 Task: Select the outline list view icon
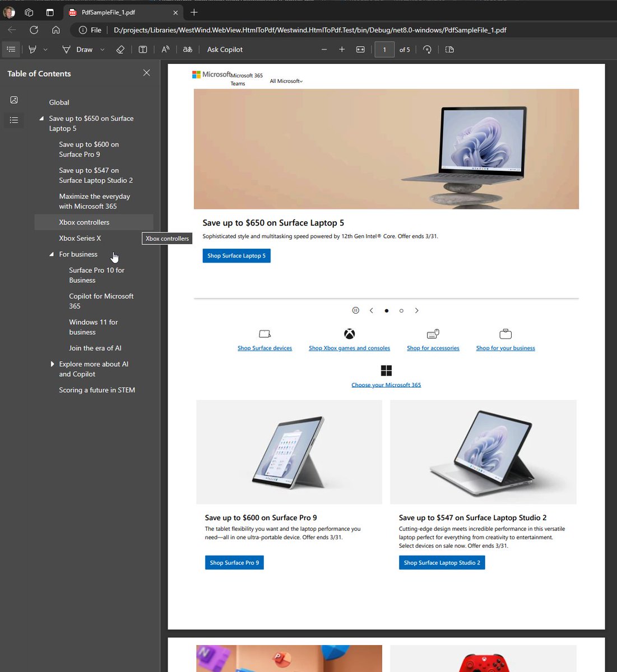(14, 120)
